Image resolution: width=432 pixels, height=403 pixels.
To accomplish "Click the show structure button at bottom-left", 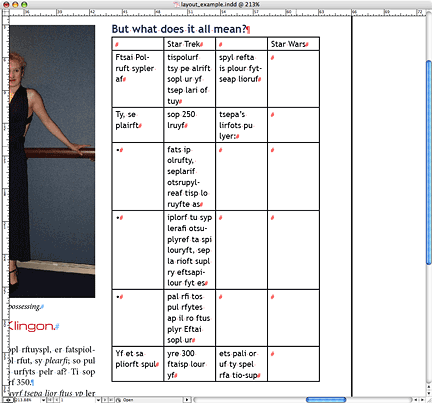I will point(8,400).
